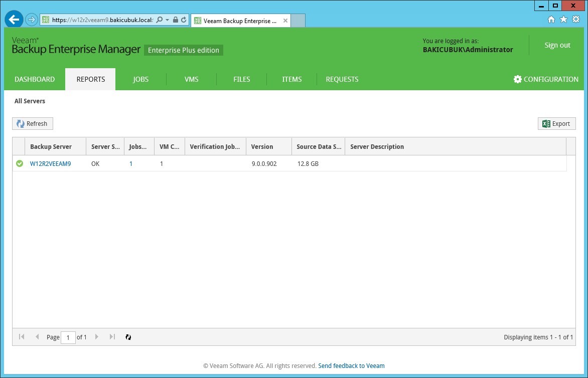Screen dimensions: 588x378
Task: Open the browser Tools gear icon
Action: (x=576, y=20)
